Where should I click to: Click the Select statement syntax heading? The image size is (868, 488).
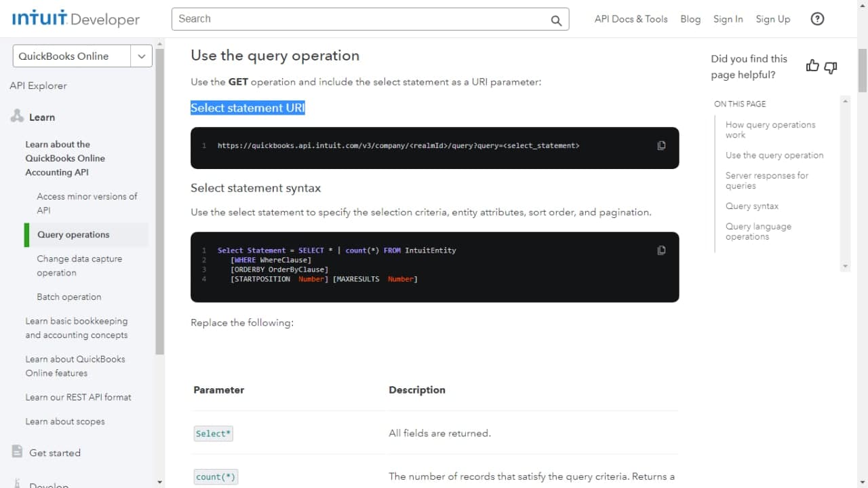click(256, 188)
